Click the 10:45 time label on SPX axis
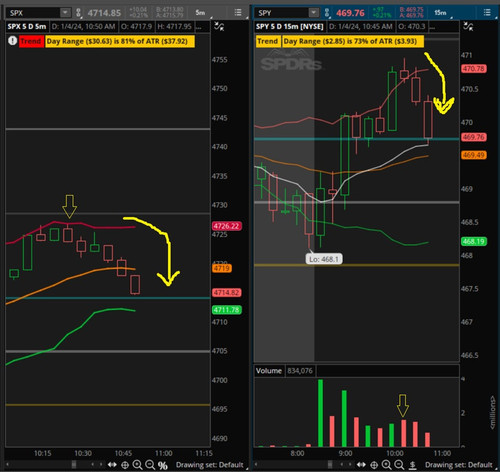The height and width of the screenshot is (472, 500). (123, 453)
